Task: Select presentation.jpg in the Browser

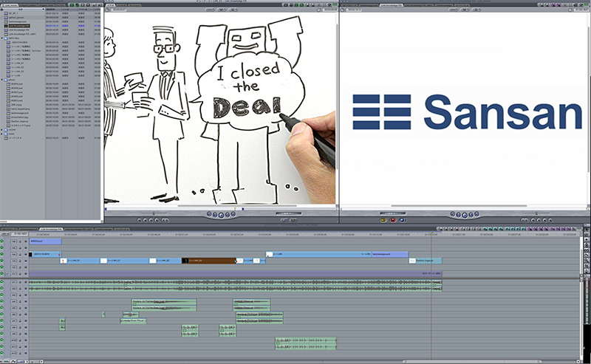Action: [x=20, y=117]
